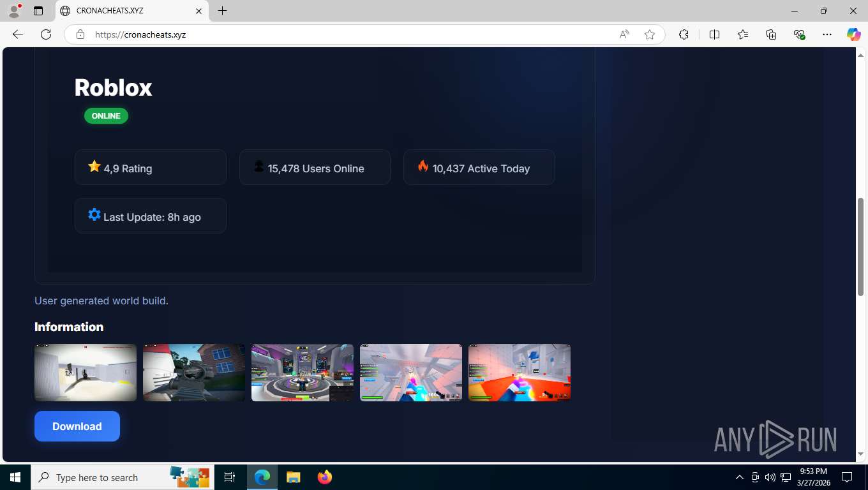Image resolution: width=868 pixels, height=490 pixels.
Task: Click the flame Active Today icon
Action: pyautogui.click(x=423, y=166)
